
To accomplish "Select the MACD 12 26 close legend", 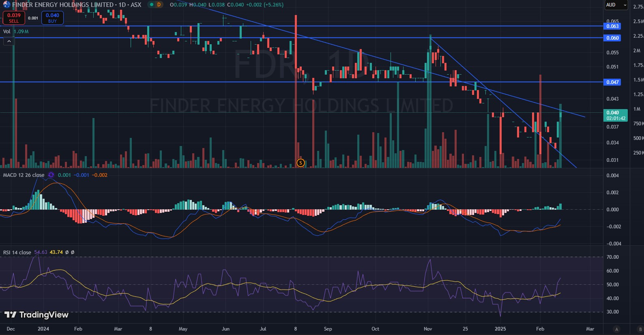I will click(x=24, y=175).
